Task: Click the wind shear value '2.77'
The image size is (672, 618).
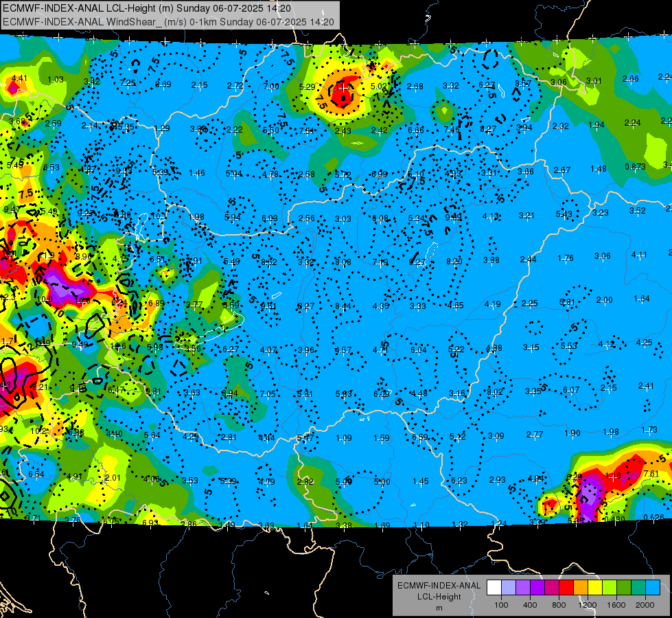Action: click(x=535, y=435)
